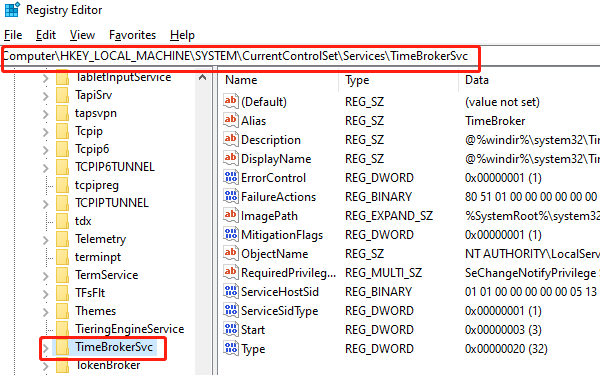
Task: Click the Description string value icon
Action: click(x=231, y=139)
